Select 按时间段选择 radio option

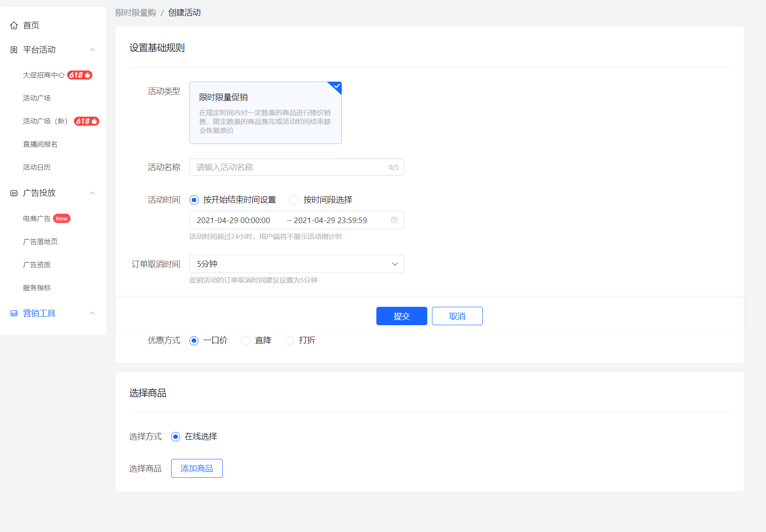click(x=294, y=200)
